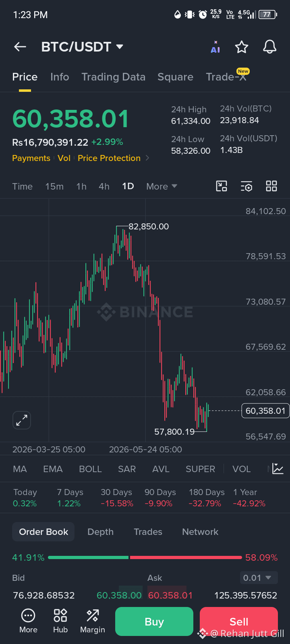Expand the chart to fullscreen

22,420
